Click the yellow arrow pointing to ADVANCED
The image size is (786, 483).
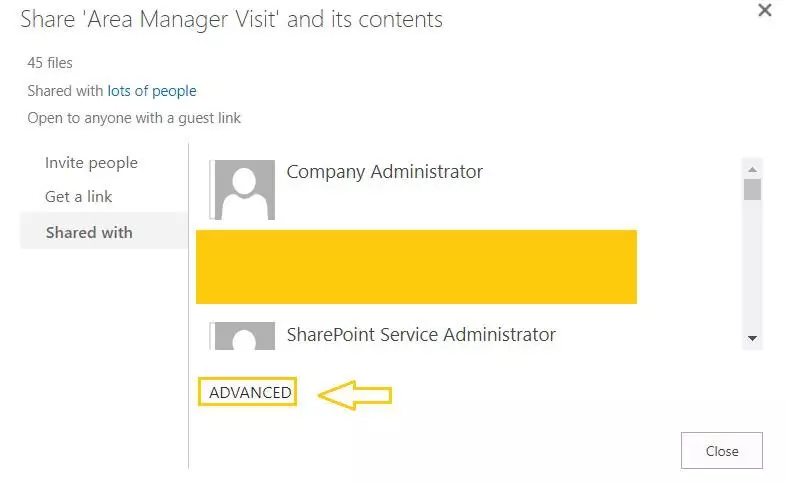355,394
